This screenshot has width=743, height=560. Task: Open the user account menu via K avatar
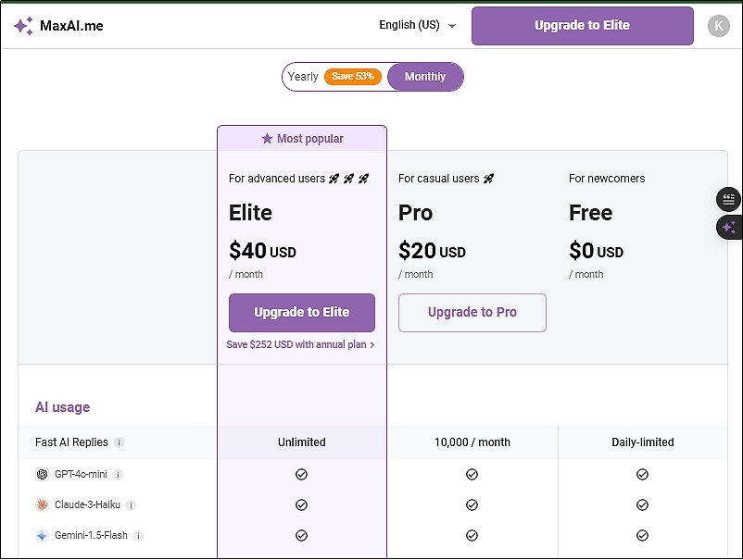(x=719, y=26)
